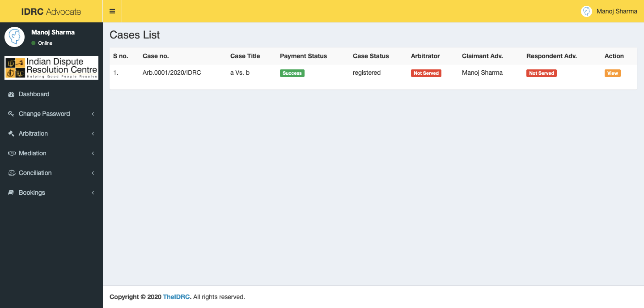Expand the Mediation submenu arrow
Screen dimensions: 644x308
(93, 154)
